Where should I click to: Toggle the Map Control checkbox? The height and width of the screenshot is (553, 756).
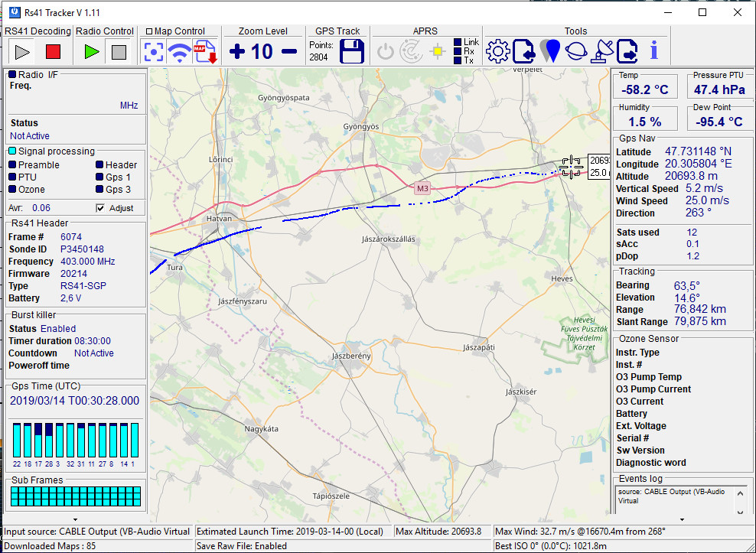149,31
